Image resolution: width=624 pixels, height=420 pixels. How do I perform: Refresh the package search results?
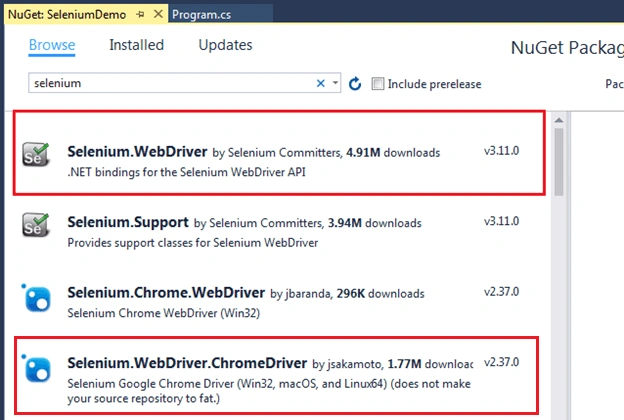pos(355,84)
